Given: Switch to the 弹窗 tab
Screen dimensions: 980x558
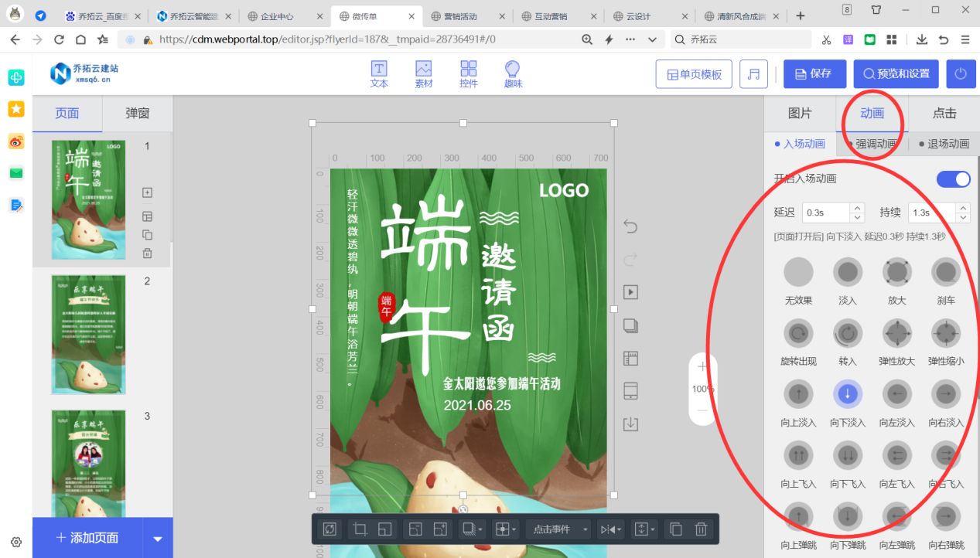Looking at the screenshot, I should pyautogui.click(x=136, y=113).
